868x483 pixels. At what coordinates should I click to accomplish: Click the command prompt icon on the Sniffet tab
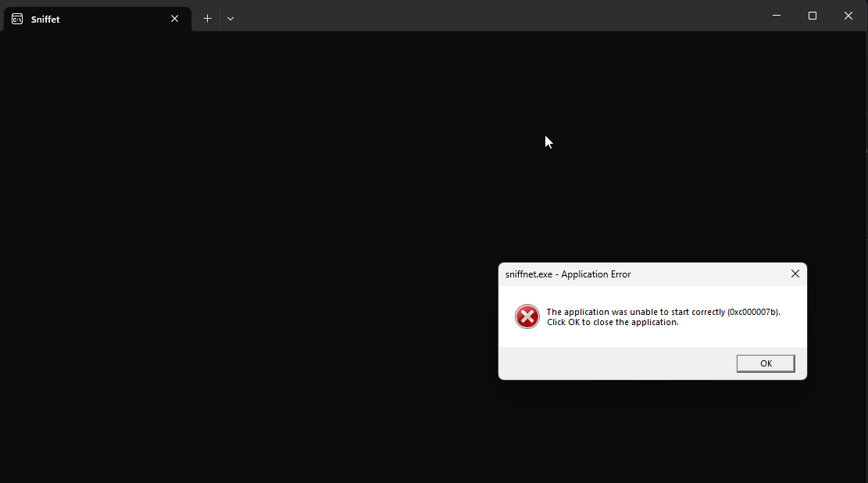16,18
